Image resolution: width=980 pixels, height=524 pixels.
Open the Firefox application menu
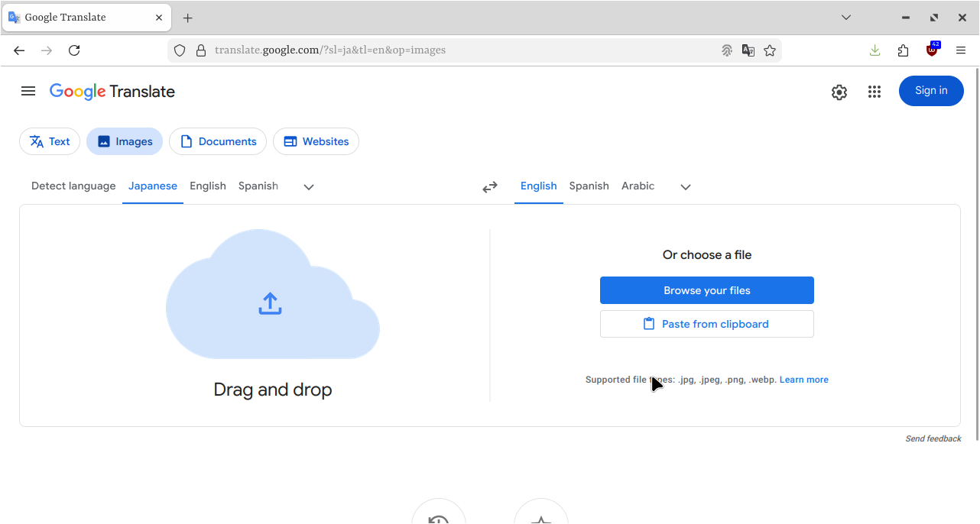point(961,50)
